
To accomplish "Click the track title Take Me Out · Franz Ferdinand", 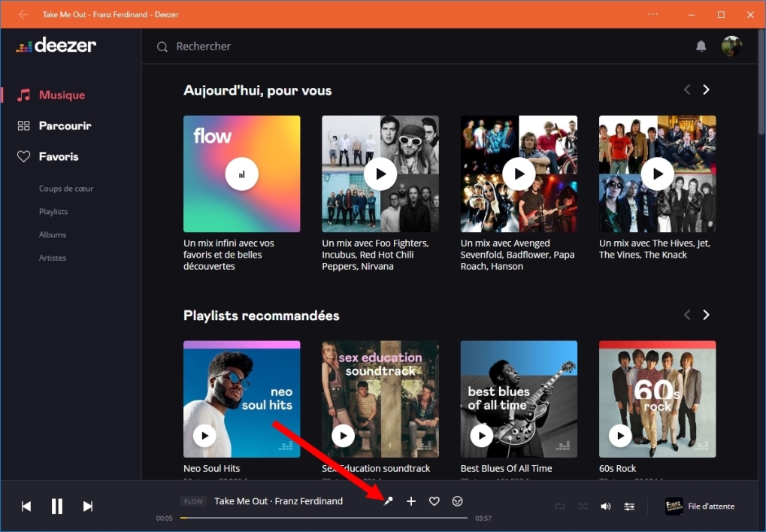I will [278, 501].
